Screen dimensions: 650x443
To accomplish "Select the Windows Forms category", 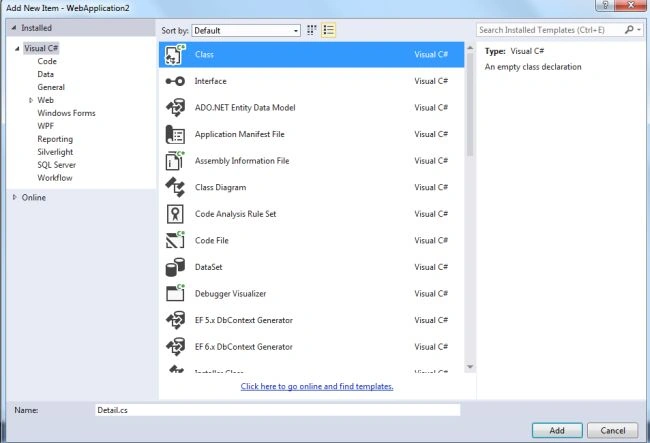I will click(66, 113).
